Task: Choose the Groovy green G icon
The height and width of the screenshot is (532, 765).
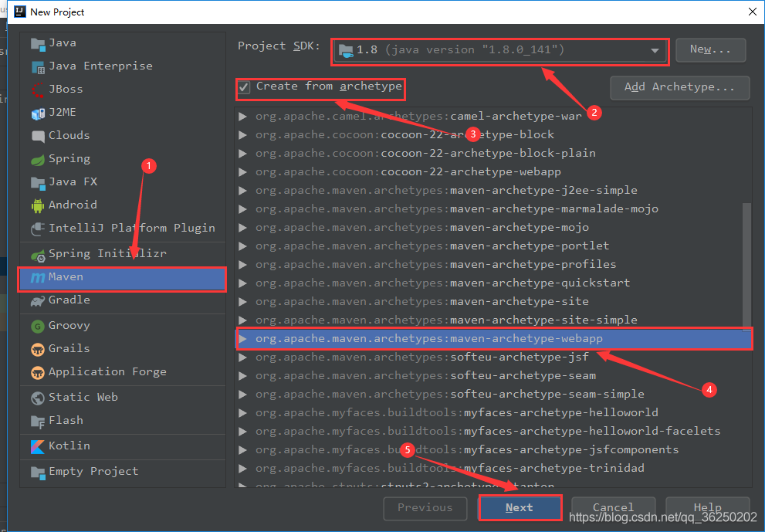Action: click(x=38, y=326)
